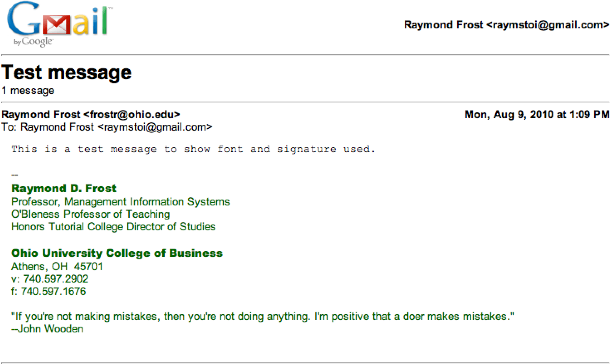Select the "Test message" subject heading

pyautogui.click(x=66, y=73)
